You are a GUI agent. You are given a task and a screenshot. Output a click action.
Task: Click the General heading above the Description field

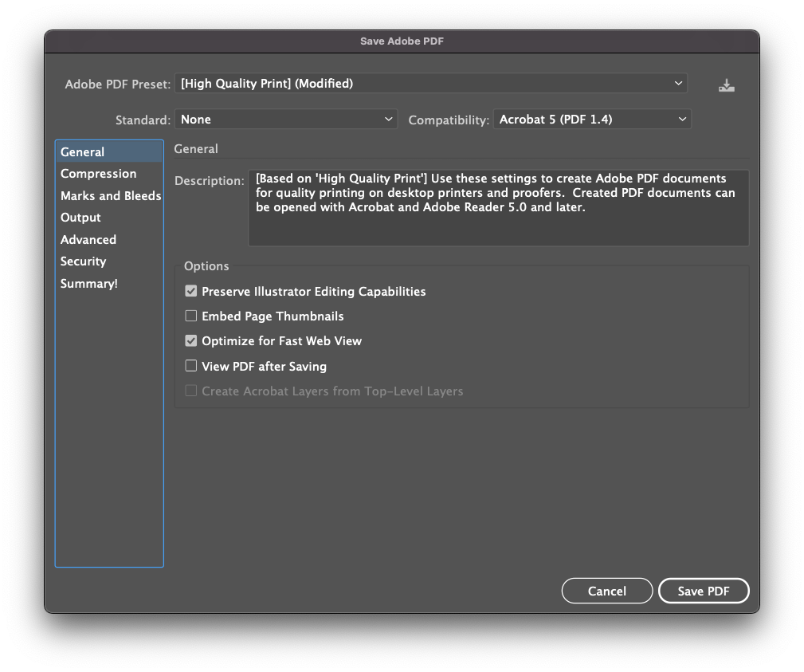coord(196,149)
